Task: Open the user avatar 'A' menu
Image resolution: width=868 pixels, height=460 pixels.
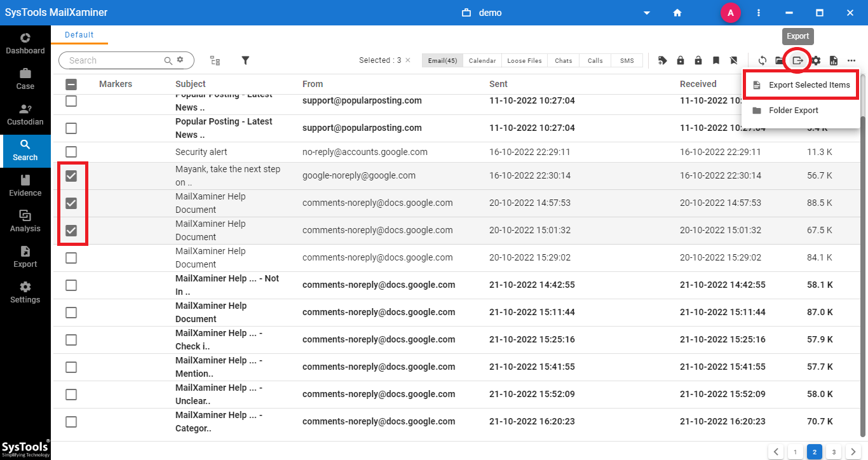Action: [x=731, y=13]
